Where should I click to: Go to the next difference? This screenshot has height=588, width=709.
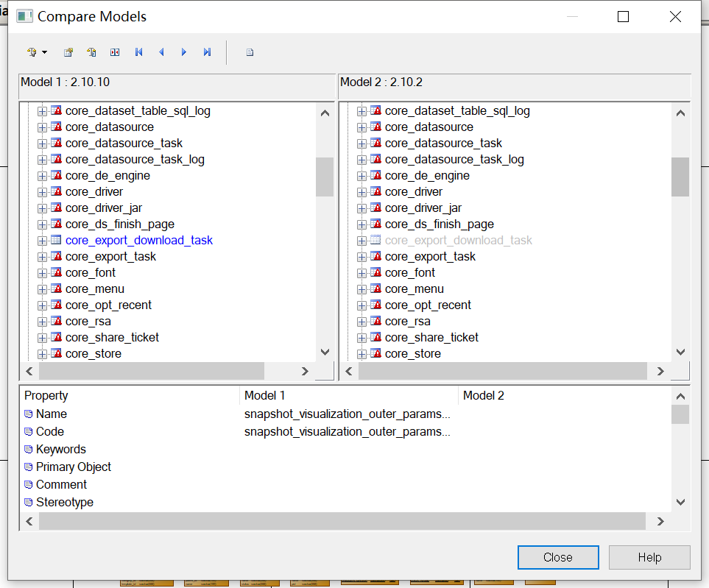183,52
